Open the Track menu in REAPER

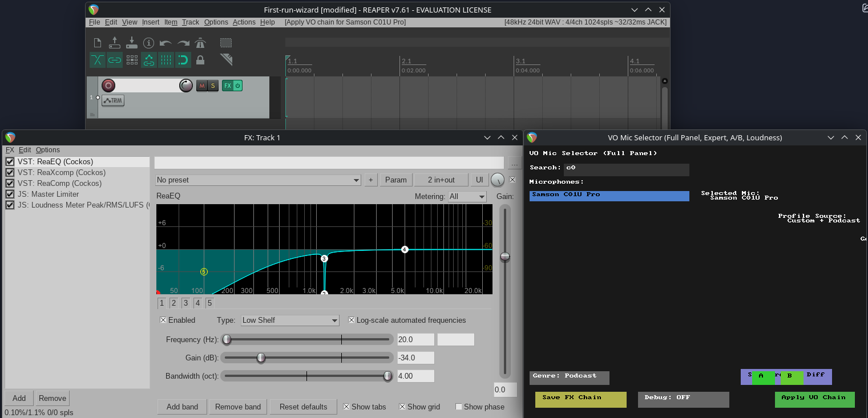click(x=191, y=22)
